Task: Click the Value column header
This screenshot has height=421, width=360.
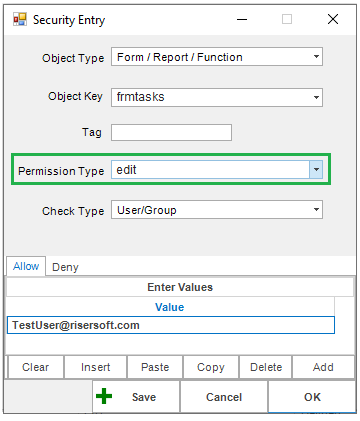Action: [170, 307]
